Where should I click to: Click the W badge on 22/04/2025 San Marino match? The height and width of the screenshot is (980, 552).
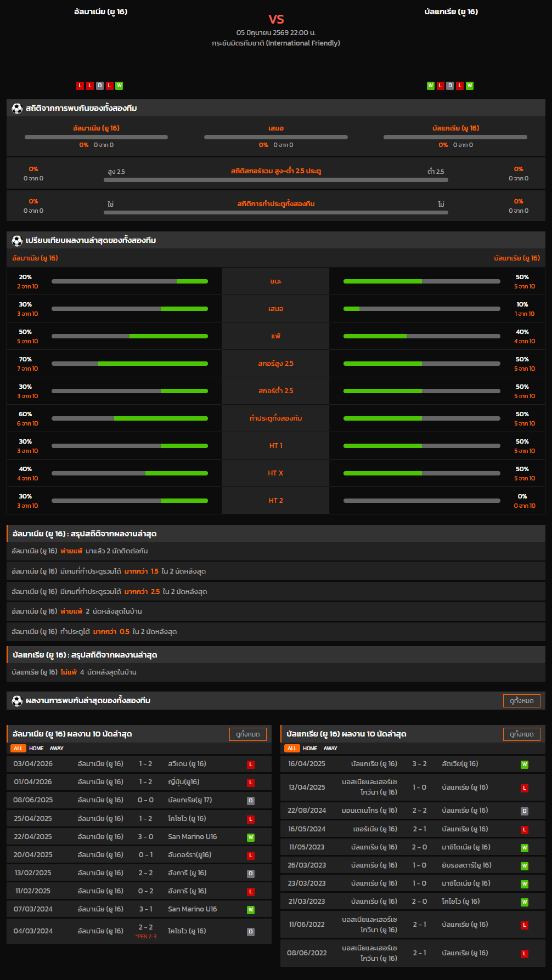click(250, 837)
